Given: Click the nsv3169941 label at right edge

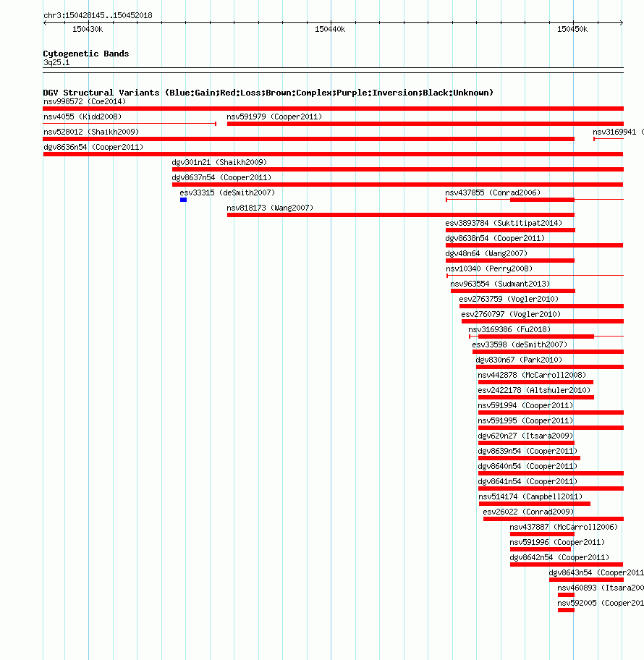Looking at the screenshot, I should (619, 132).
